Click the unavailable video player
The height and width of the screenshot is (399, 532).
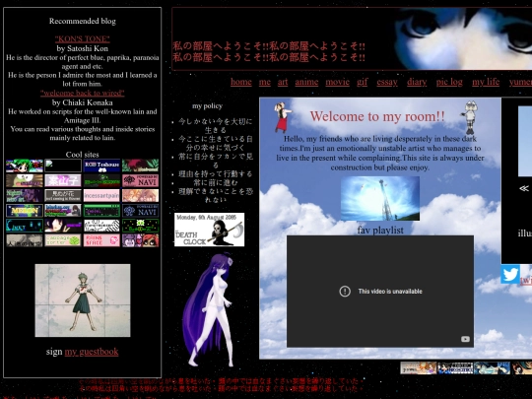coord(380,291)
